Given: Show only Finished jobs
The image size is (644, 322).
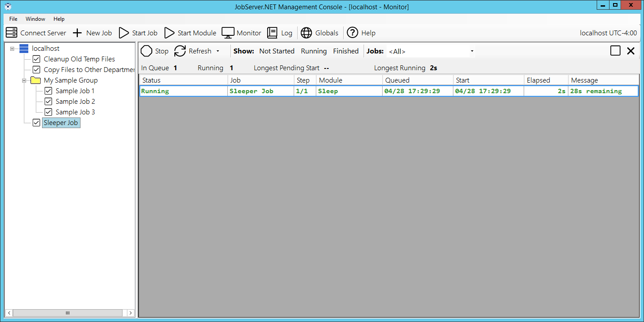Looking at the screenshot, I should tap(345, 51).
